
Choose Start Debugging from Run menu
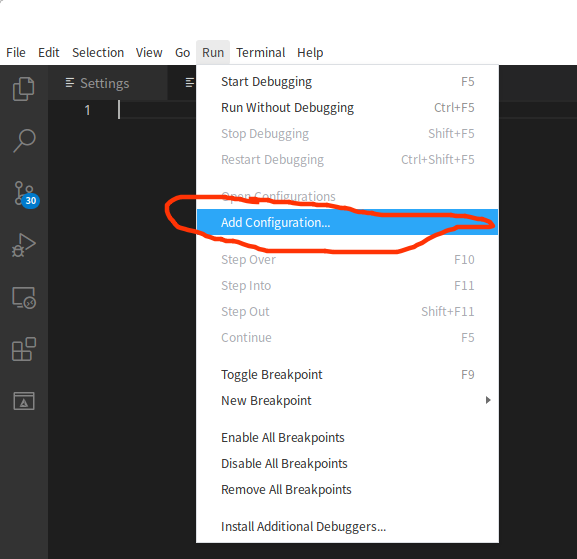click(x=347, y=81)
